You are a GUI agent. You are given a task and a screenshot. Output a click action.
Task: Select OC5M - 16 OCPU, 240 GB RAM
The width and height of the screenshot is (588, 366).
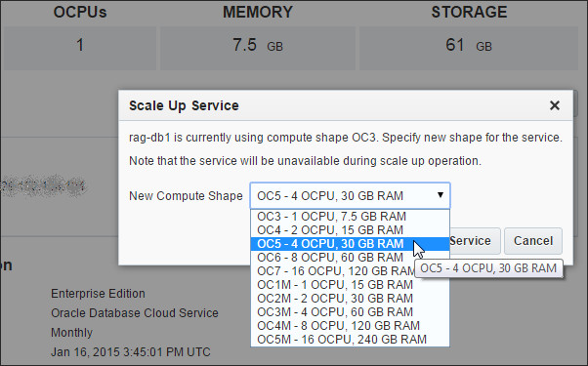tap(350, 339)
